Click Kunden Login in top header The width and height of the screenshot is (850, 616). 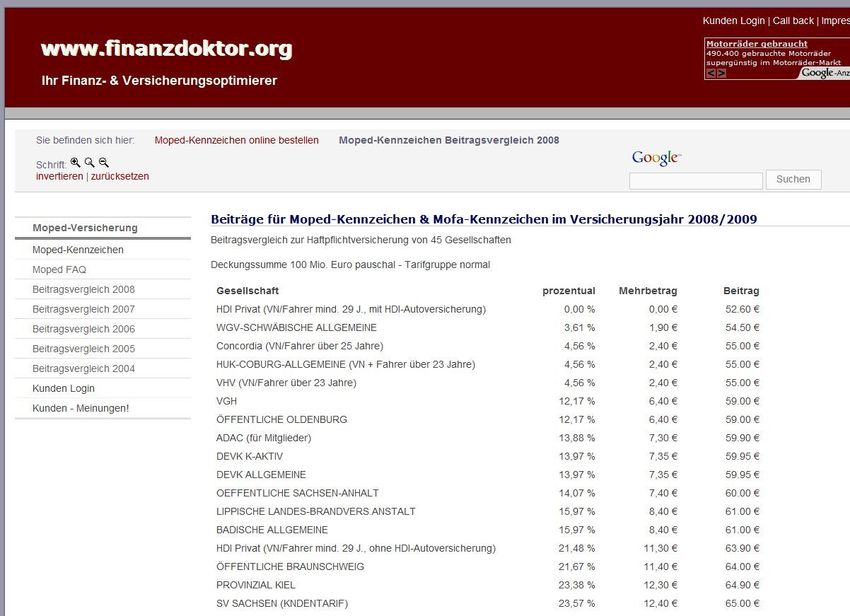733,21
